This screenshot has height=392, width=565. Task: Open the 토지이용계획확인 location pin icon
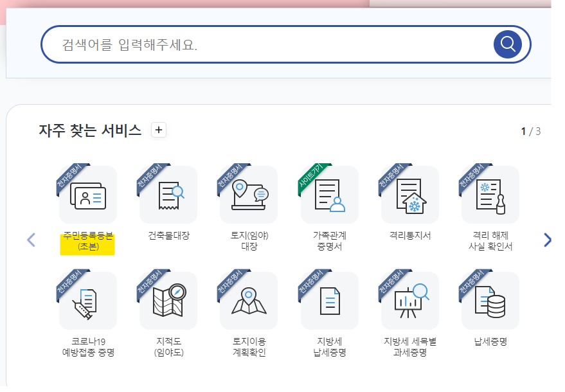pos(249,301)
